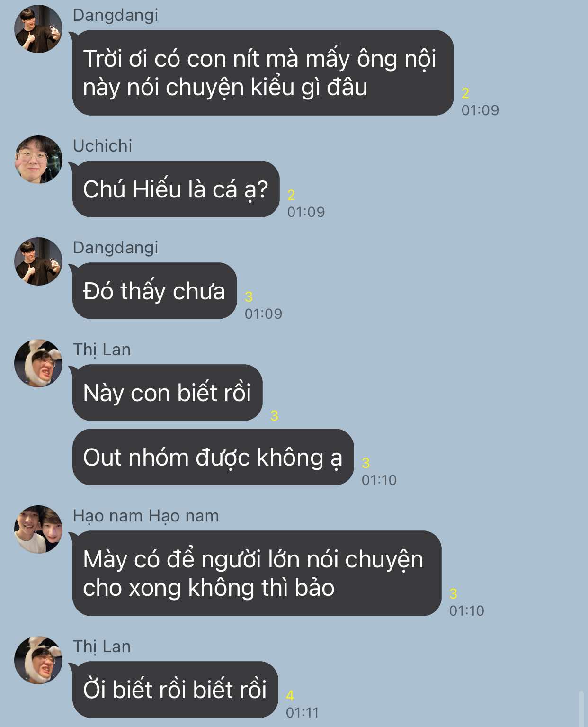The height and width of the screenshot is (727, 588).
Task: Tap the 'Này con biết rồi' bubble
Action: 167,393
